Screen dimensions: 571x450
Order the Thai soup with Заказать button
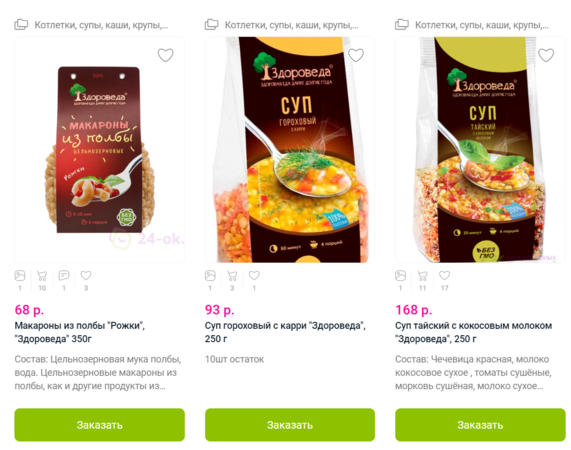[480, 425]
